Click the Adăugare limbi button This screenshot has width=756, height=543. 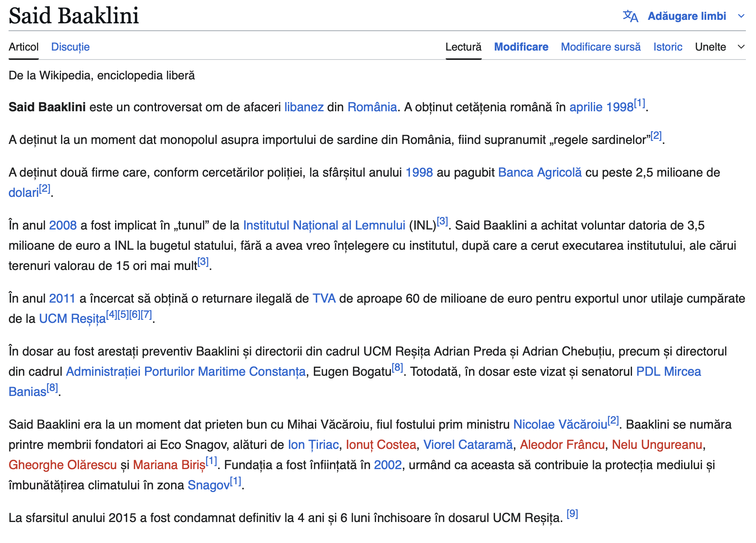686,16
